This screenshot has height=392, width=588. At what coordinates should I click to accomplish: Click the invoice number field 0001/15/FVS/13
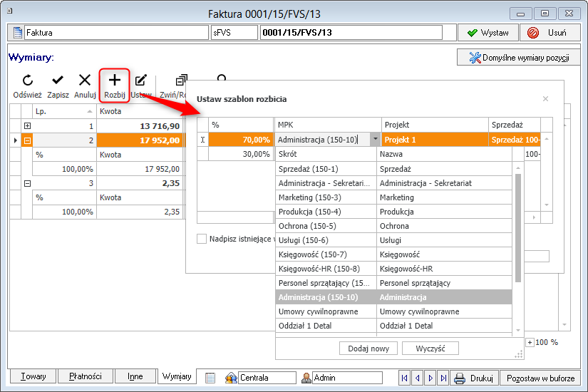click(x=351, y=33)
